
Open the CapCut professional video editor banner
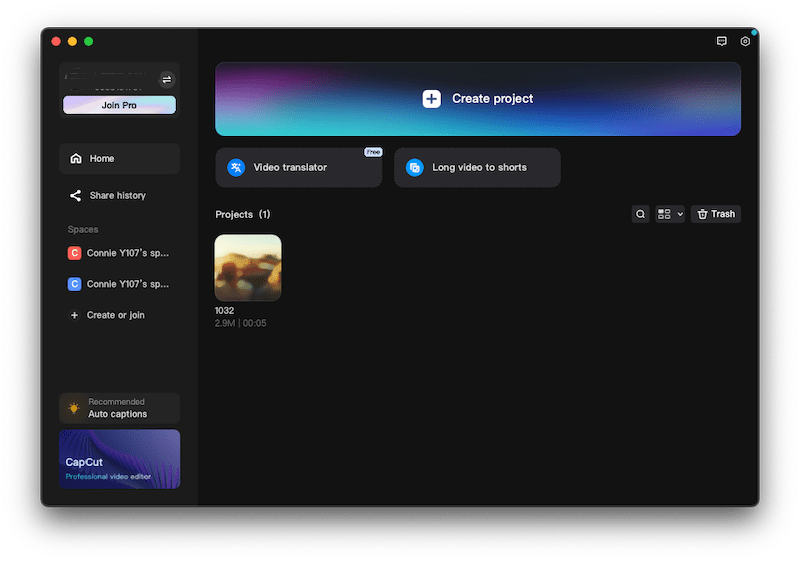point(119,459)
